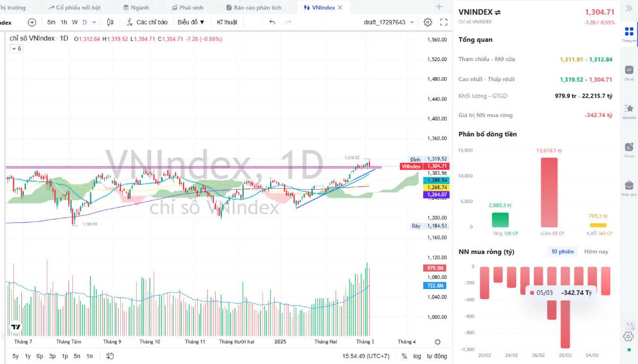Toggle "tự động" auto-scaling mode

436,356
